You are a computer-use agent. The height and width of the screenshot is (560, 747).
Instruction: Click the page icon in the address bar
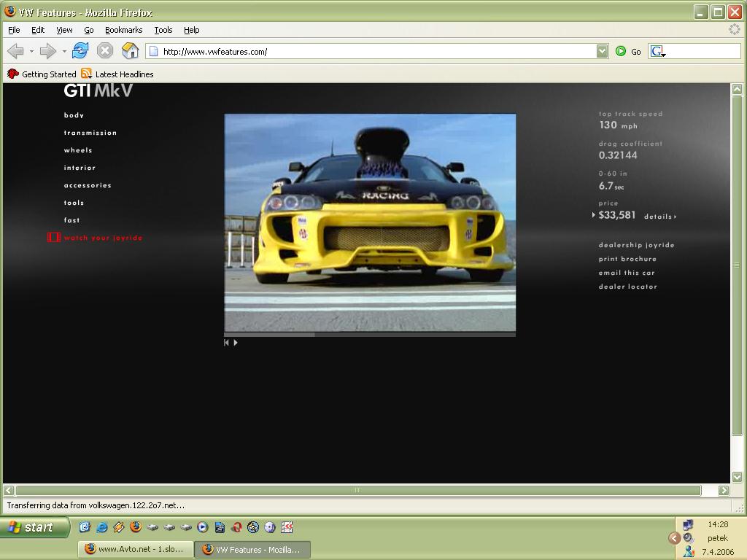tap(153, 52)
